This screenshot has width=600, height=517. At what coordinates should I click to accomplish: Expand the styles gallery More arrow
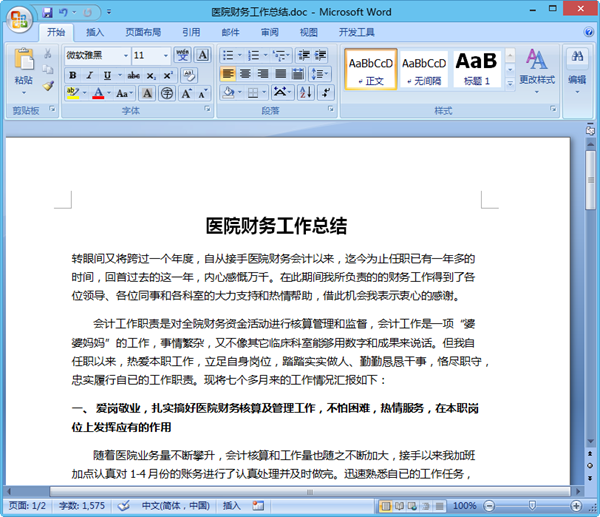(x=510, y=83)
